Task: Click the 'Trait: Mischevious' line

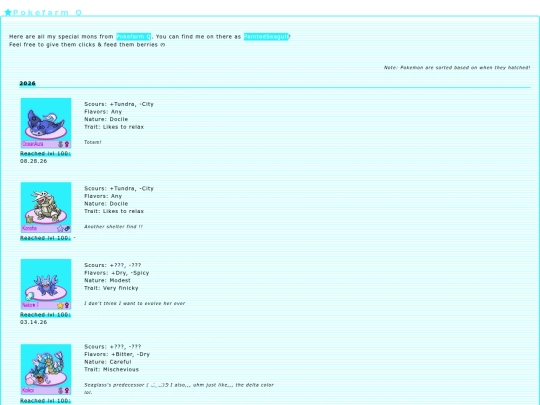Action: click(x=112, y=369)
